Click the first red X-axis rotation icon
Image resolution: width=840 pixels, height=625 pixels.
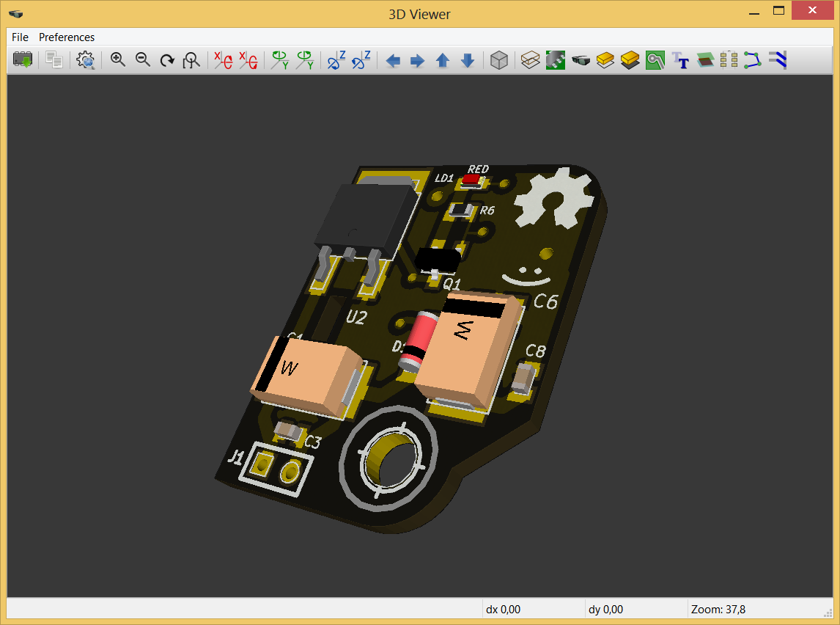click(223, 60)
